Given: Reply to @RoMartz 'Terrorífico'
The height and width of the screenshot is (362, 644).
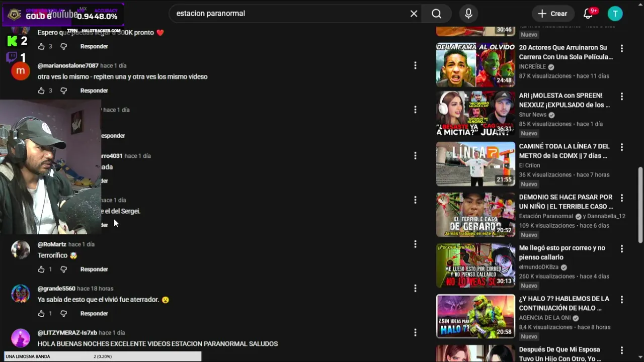Looking at the screenshot, I should [x=94, y=269].
